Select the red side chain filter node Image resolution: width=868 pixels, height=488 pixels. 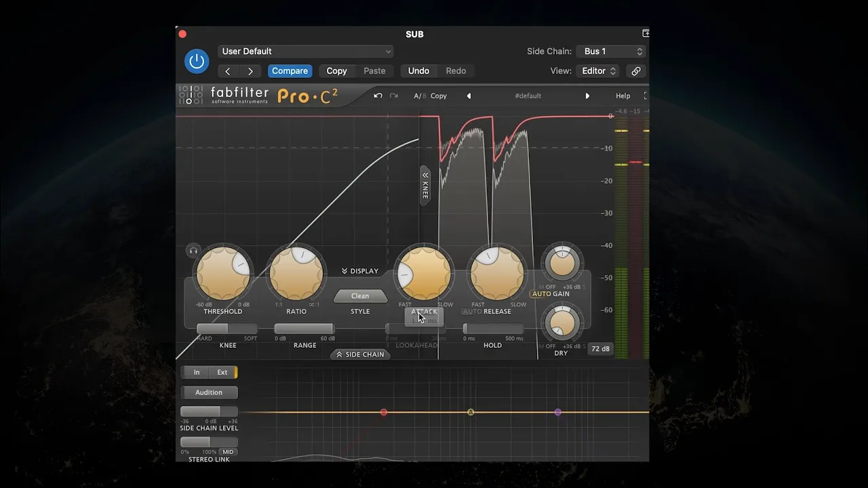(384, 412)
